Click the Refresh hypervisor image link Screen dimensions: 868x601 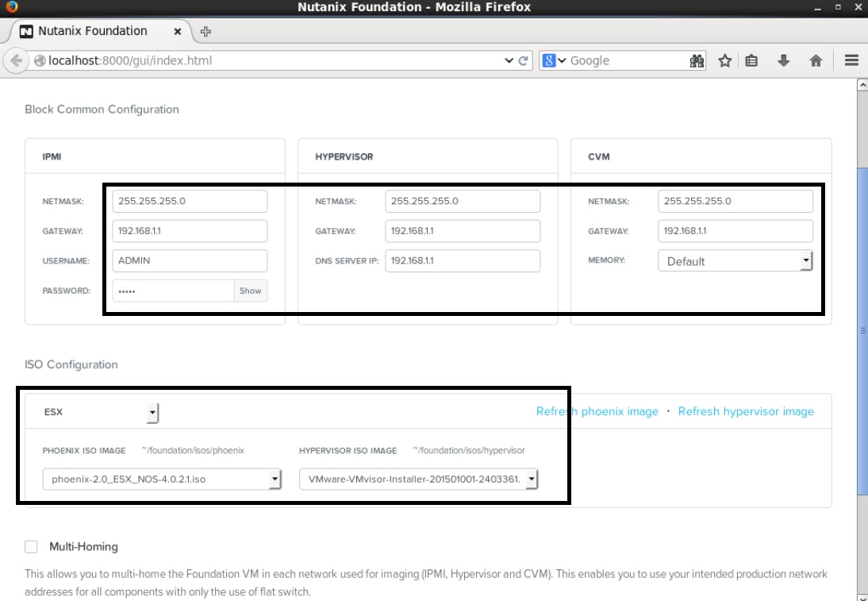coord(746,411)
